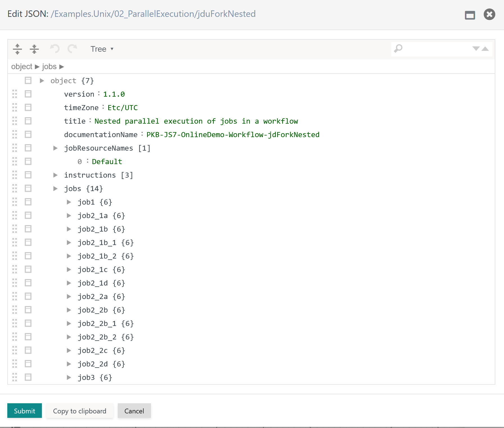Redo the last undone action
The image size is (504, 428).
tap(72, 49)
